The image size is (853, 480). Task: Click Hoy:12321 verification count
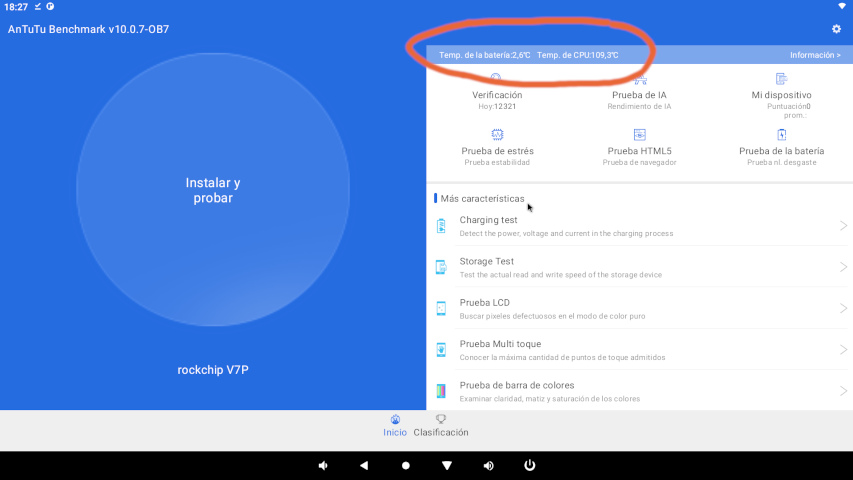pos(497,107)
